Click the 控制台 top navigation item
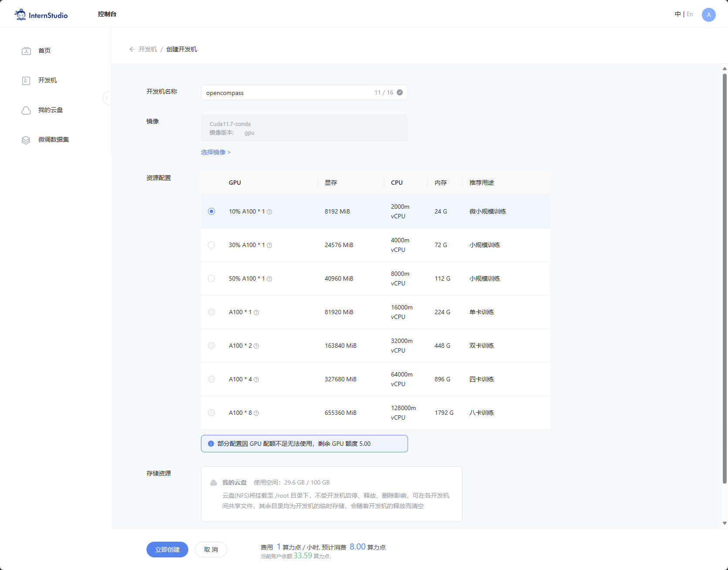The height and width of the screenshot is (570, 728). pos(107,14)
